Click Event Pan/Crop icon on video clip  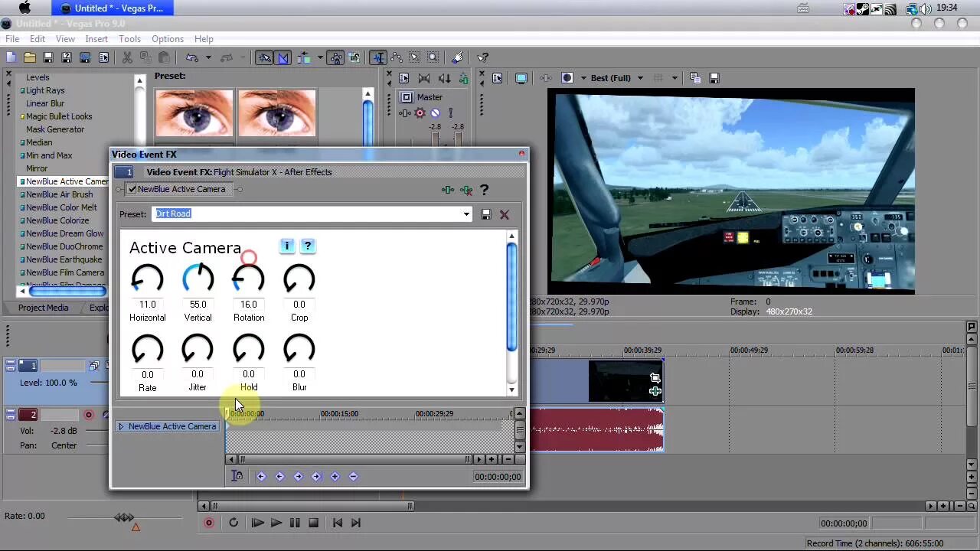pyautogui.click(x=655, y=378)
